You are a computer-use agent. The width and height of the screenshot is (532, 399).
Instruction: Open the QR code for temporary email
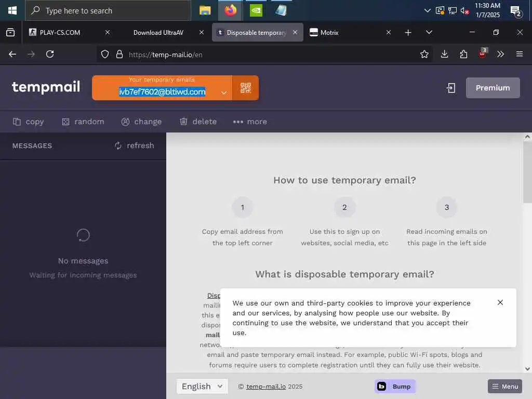(x=246, y=88)
